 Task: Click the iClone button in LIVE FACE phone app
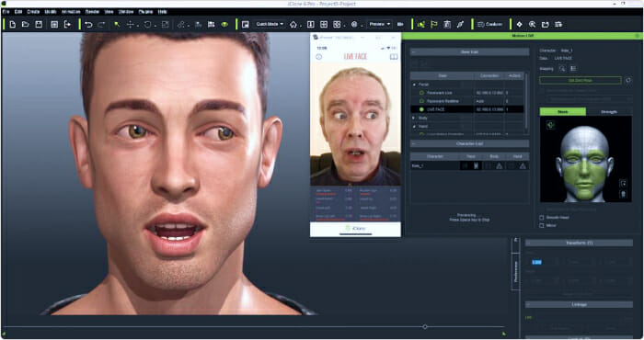pyautogui.click(x=355, y=228)
